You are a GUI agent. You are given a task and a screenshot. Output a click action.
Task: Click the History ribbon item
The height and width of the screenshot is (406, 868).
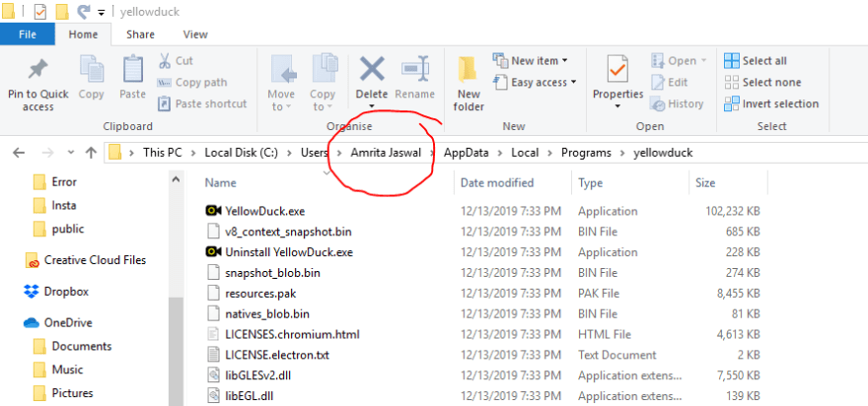677,103
